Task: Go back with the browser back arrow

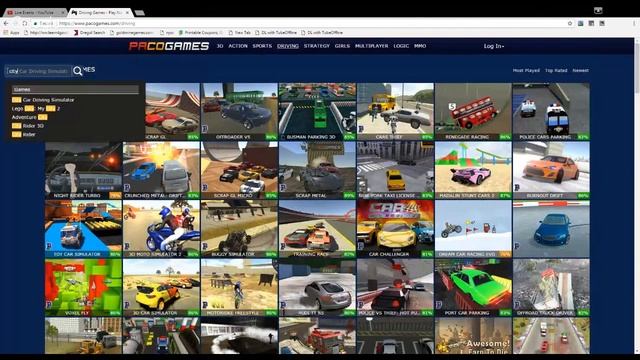Action: (6, 23)
